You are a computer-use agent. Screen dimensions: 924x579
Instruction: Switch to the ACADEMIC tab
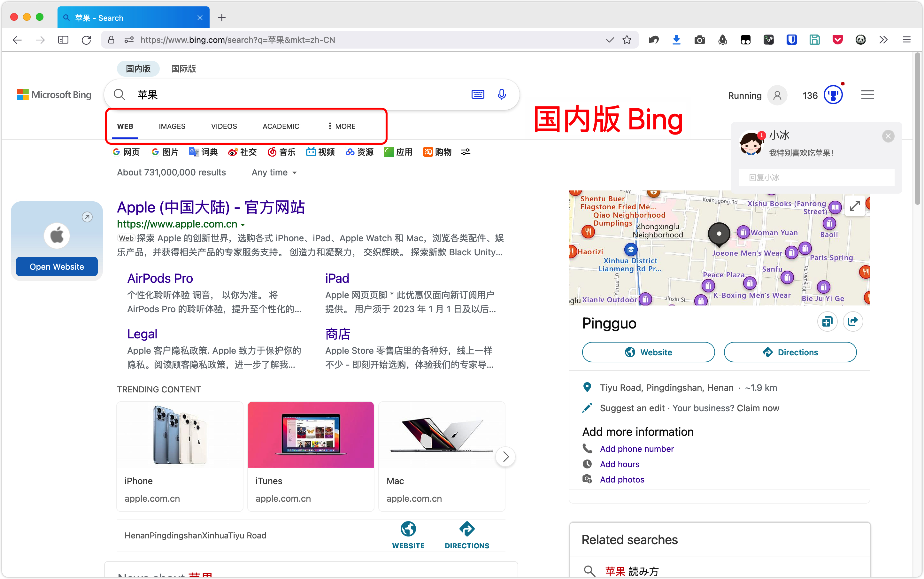coord(281,126)
